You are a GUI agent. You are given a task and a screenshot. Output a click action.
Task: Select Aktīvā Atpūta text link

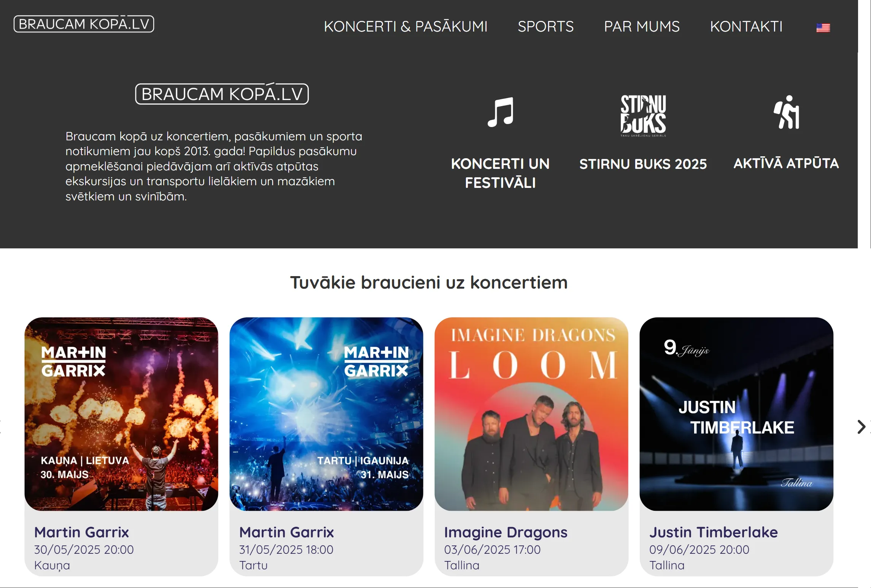point(786,163)
